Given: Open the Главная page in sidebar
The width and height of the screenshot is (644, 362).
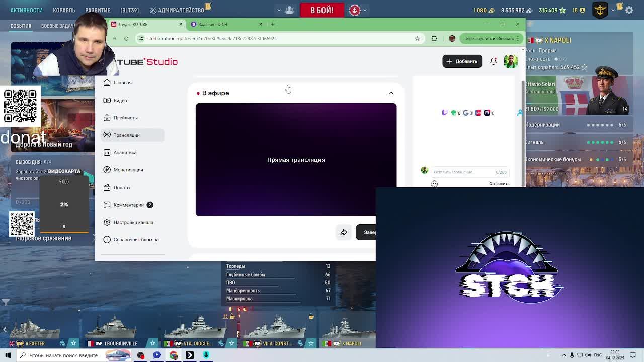Looking at the screenshot, I should tap(132, 83).
